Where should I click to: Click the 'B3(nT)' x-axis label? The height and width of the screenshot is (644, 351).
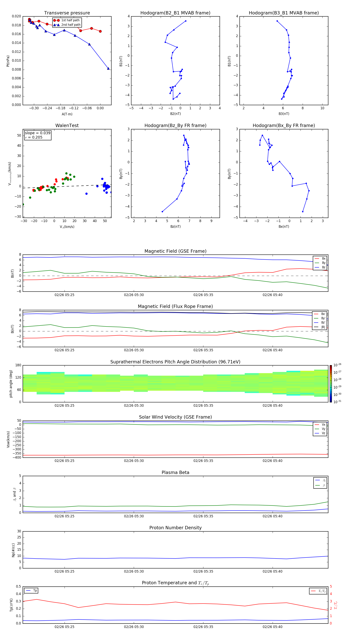284,114
